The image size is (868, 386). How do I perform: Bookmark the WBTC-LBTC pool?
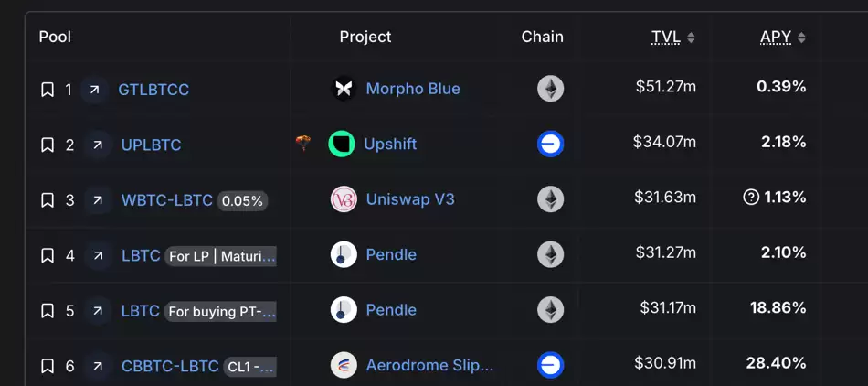[x=48, y=200]
